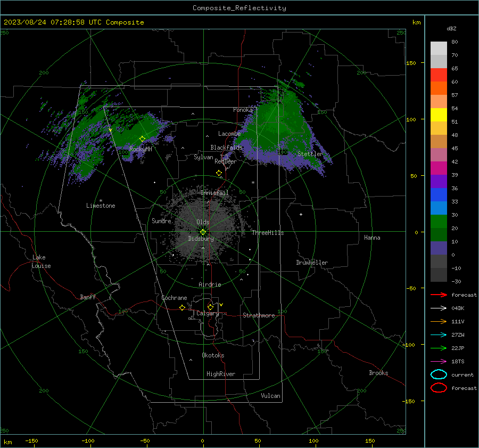Click the Banff label
The image size is (479, 448).
click(x=88, y=297)
